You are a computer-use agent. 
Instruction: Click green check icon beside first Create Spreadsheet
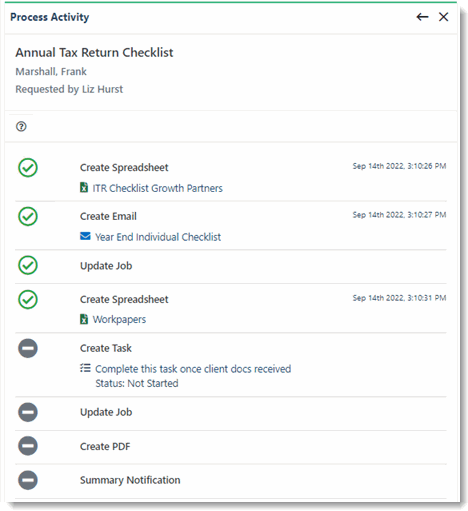point(28,167)
